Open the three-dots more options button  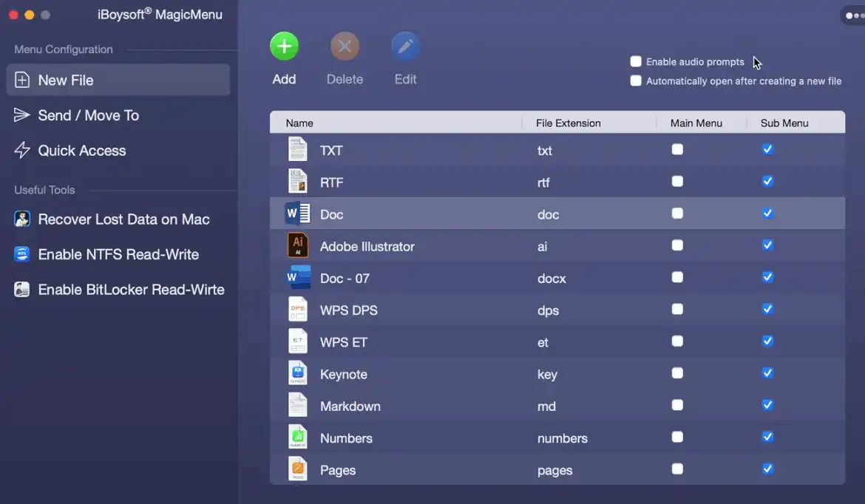(853, 16)
